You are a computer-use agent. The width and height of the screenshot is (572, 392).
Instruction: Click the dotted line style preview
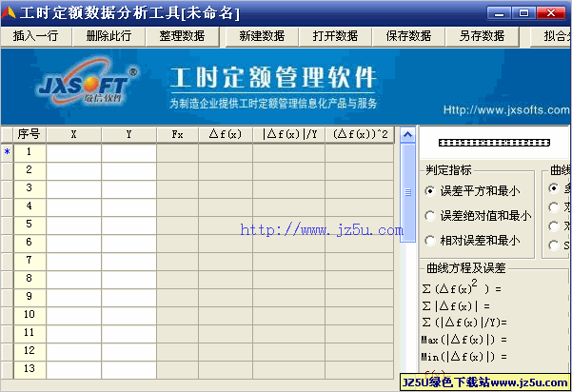point(494,143)
